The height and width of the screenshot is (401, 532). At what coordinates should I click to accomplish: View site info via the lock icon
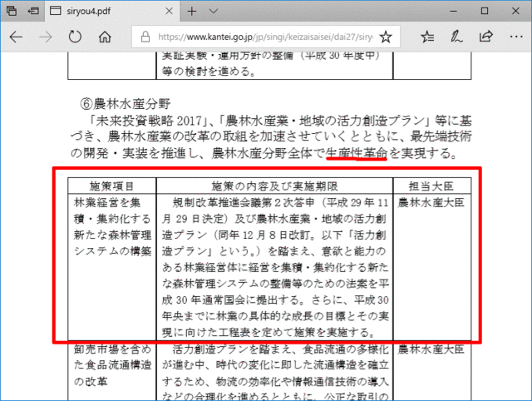click(143, 37)
